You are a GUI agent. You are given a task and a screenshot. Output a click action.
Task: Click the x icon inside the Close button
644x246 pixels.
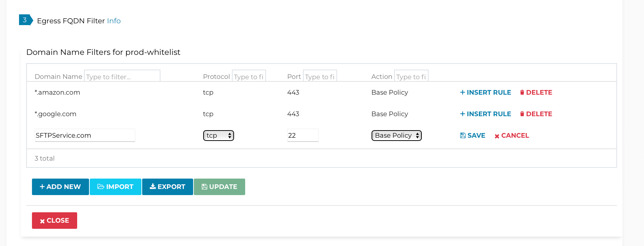42,221
